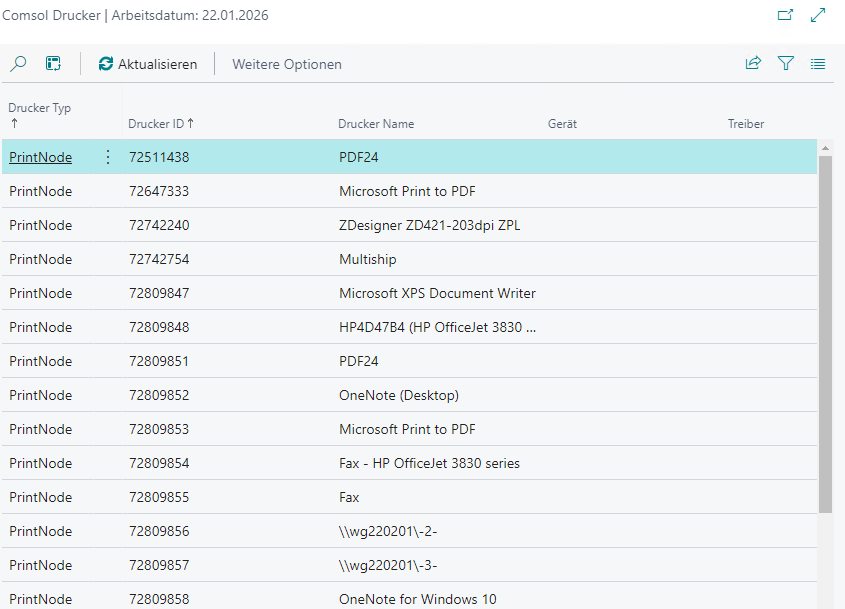
Task: Click PrintNode type in row 72742754
Action: (x=40, y=259)
